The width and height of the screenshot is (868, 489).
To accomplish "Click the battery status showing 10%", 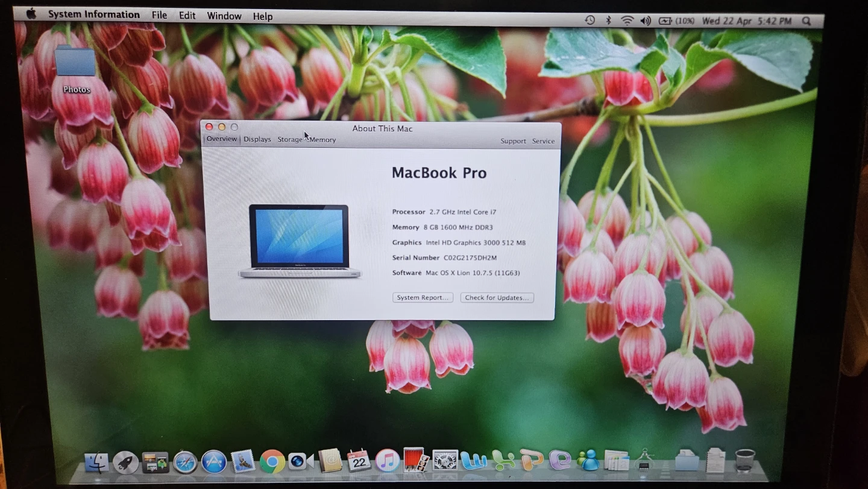I will click(676, 21).
